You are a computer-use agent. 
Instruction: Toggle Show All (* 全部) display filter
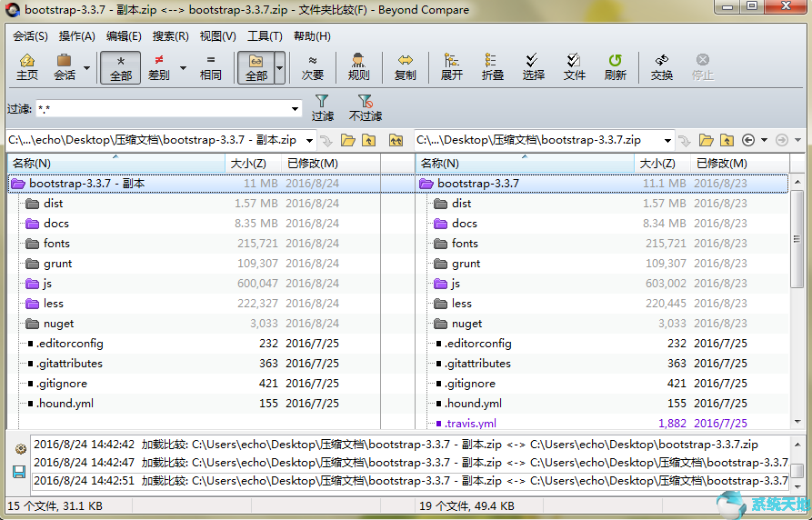[121, 67]
